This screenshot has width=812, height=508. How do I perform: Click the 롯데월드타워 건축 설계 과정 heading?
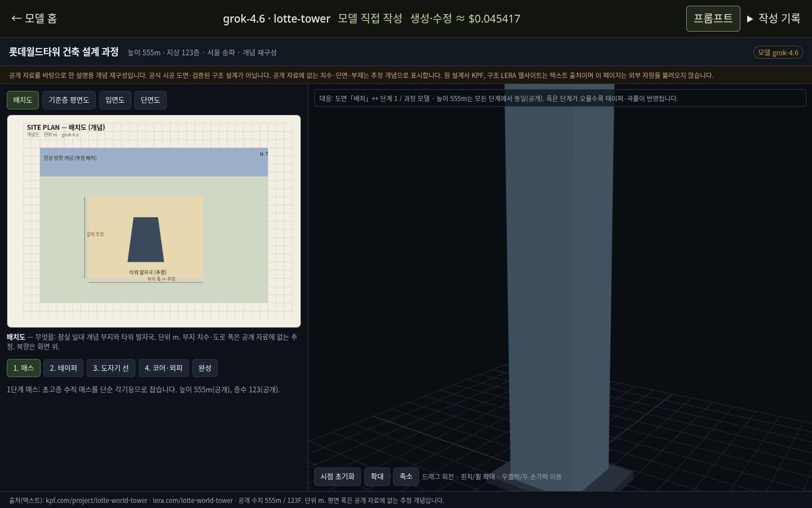coord(64,52)
